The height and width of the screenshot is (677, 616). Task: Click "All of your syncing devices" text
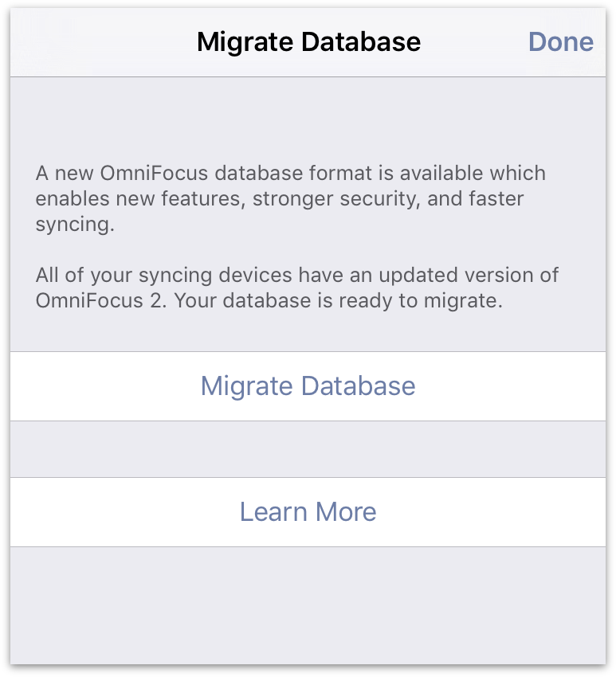(163, 276)
